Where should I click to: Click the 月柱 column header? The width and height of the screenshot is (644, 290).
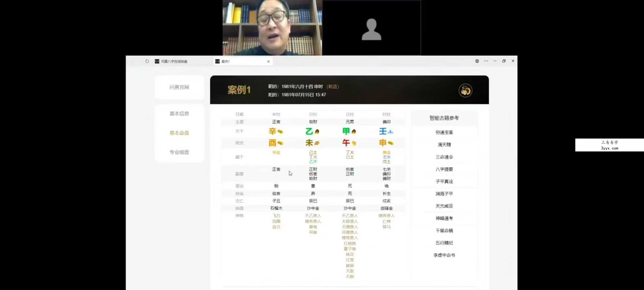click(313, 114)
